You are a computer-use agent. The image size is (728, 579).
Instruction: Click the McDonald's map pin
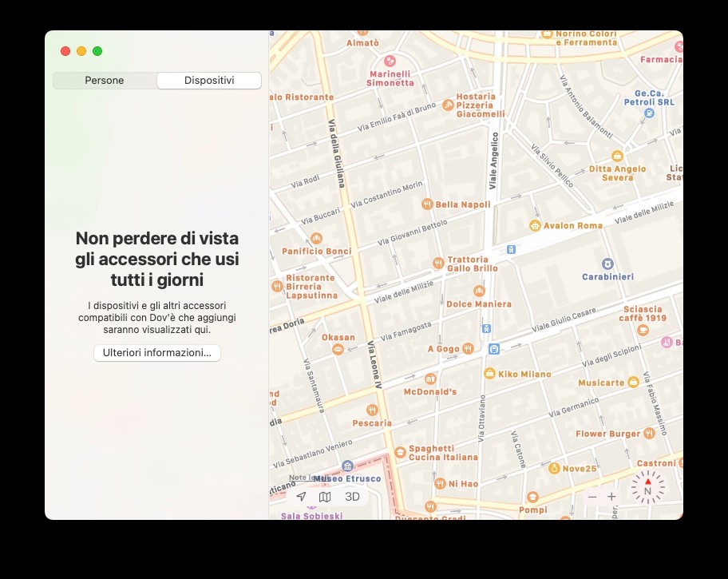(x=430, y=379)
